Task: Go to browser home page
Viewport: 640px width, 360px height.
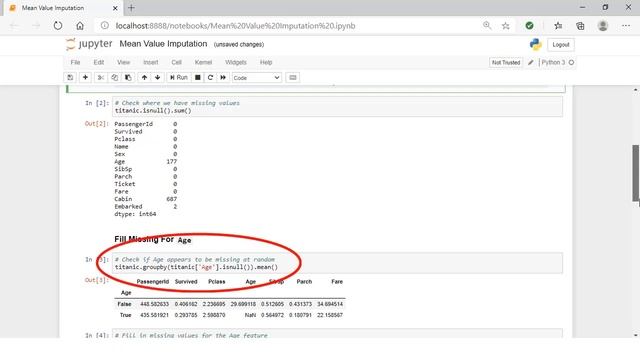Action: 80,26
